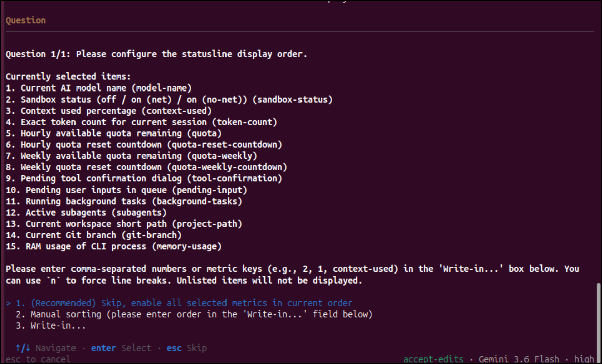Click the up/down Navigate arrows hint

pos(46,348)
